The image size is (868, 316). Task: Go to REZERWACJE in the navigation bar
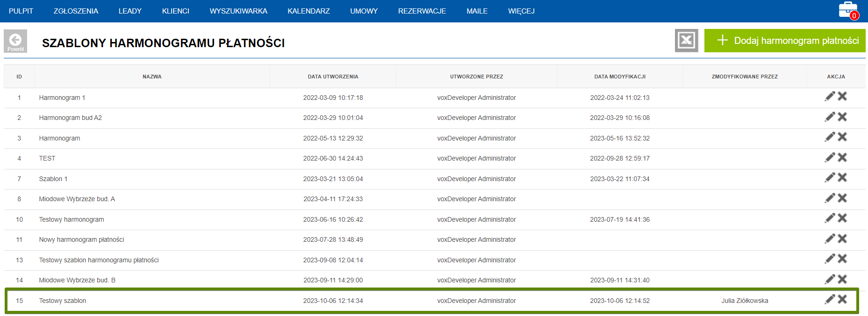coord(422,11)
